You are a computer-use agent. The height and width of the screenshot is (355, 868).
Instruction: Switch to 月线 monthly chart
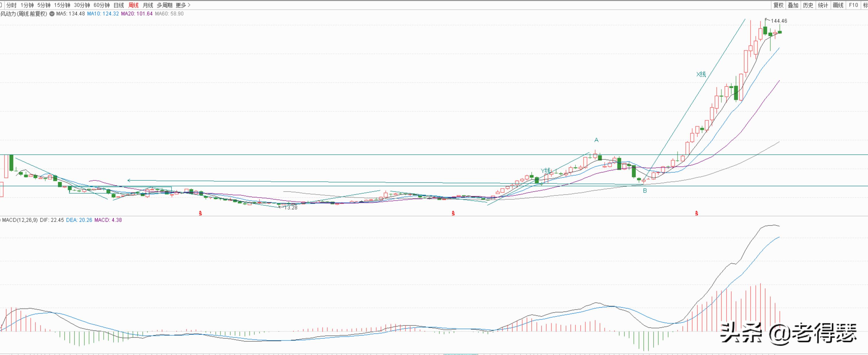[148, 5]
